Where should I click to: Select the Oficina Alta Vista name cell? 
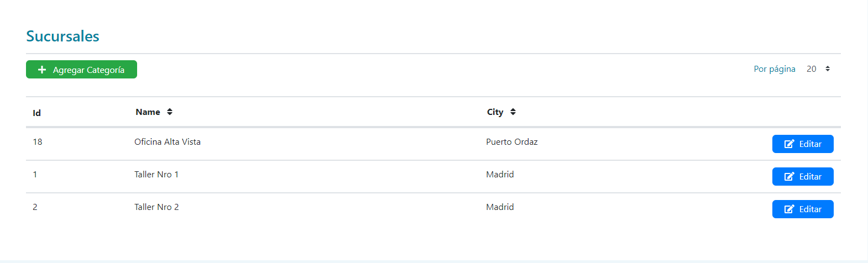tap(168, 142)
